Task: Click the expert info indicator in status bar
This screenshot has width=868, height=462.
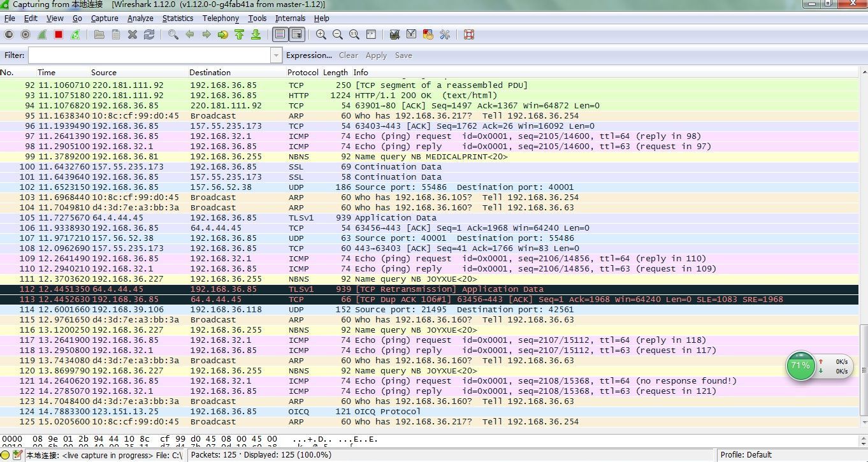Action: click(6, 455)
